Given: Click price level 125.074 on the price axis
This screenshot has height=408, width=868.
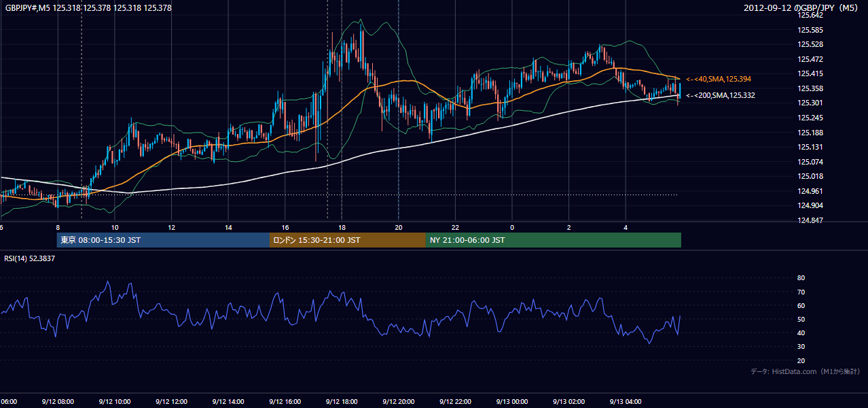Looking at the screenshot, I should coord(810,162).
